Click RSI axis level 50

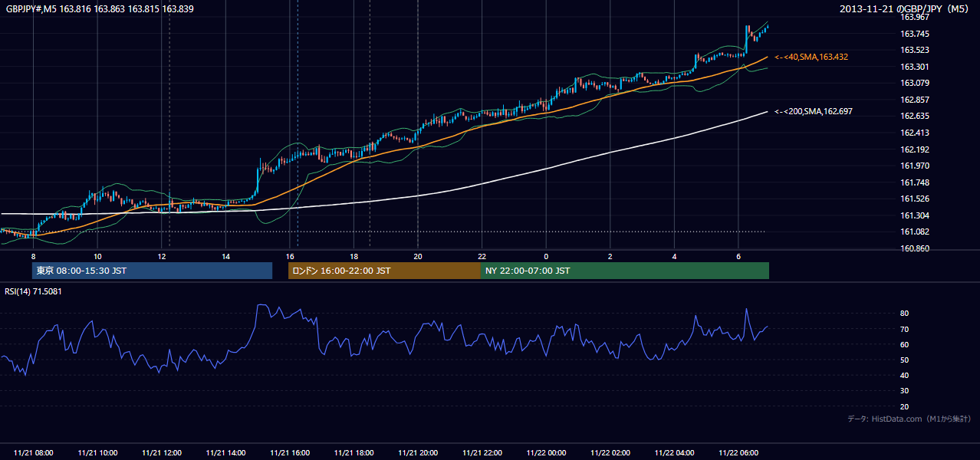pyautogui.click(x=905, y=360)
